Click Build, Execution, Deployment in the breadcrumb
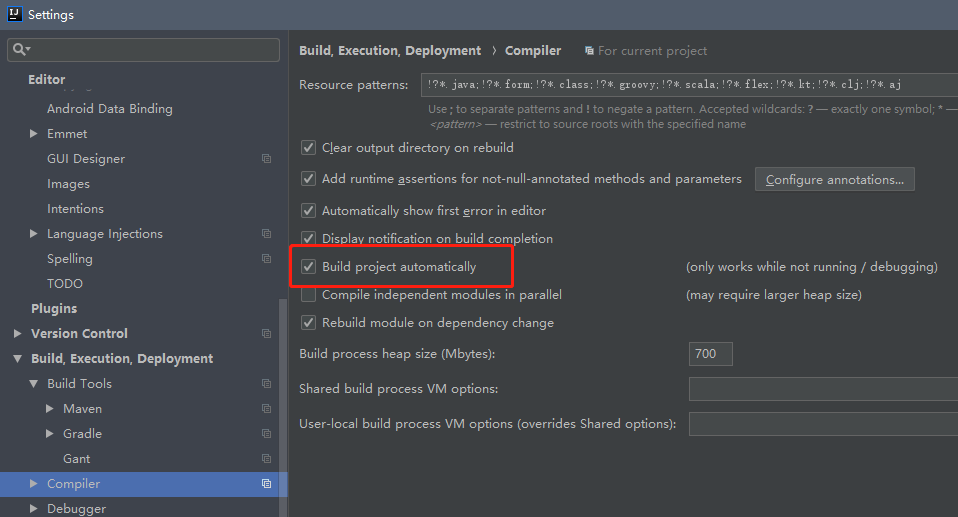Viewport: 958px width, 517px height. [390, 51]
